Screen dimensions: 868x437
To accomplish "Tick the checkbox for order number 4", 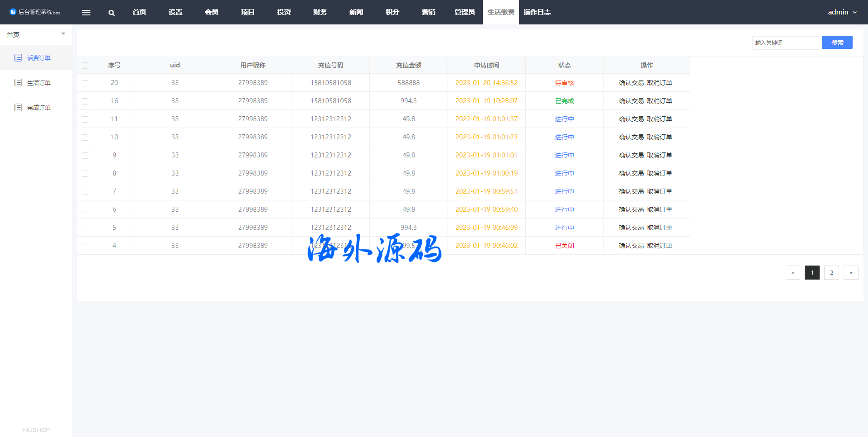I will (x=85, y=246).
